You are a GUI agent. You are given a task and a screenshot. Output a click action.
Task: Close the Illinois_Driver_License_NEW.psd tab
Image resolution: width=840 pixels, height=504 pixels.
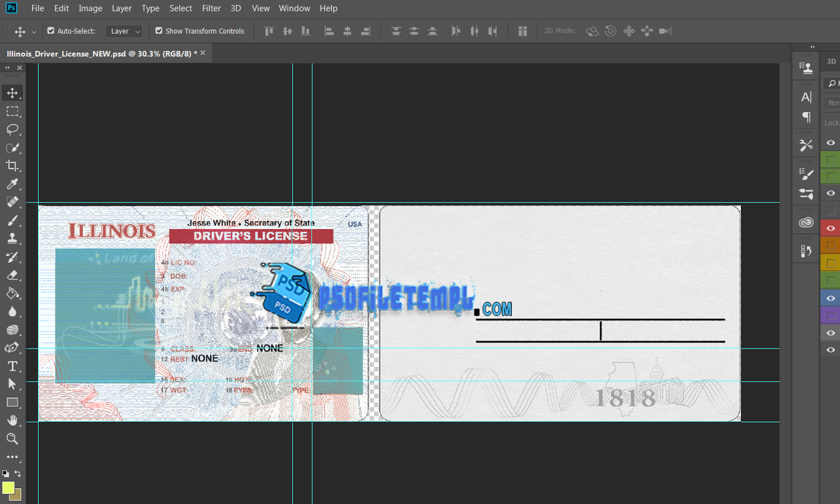pos(203,53)
